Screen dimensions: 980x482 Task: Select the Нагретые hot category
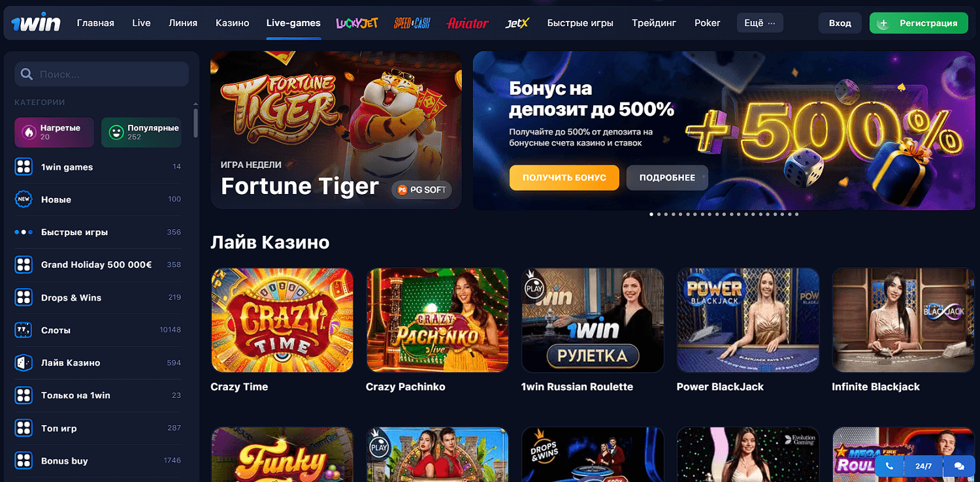54,133
